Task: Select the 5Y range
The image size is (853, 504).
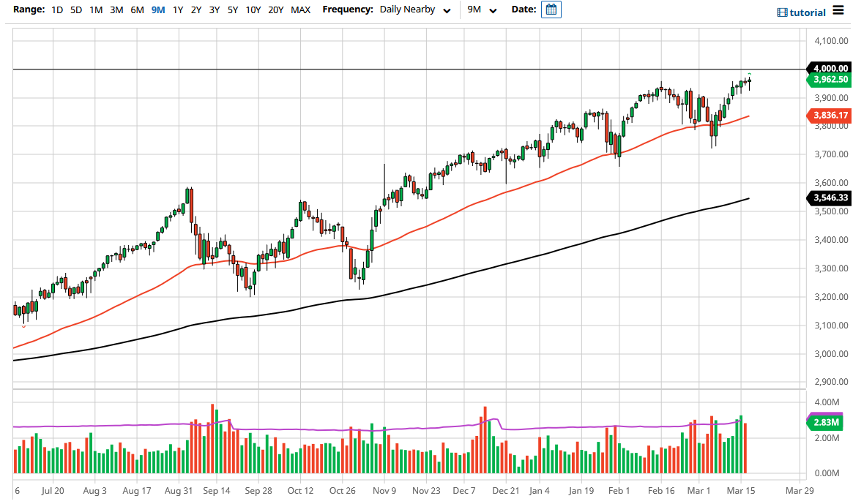Action: 232,10
